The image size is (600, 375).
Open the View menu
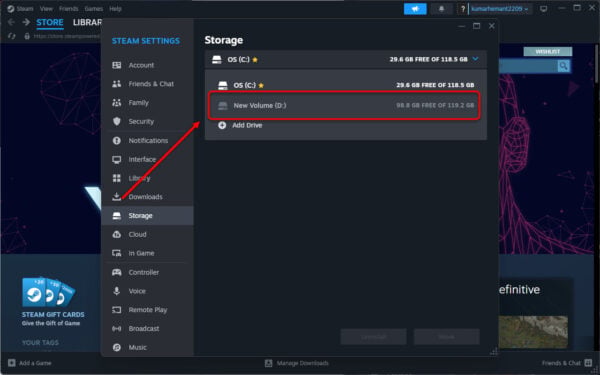coord(46,8)
